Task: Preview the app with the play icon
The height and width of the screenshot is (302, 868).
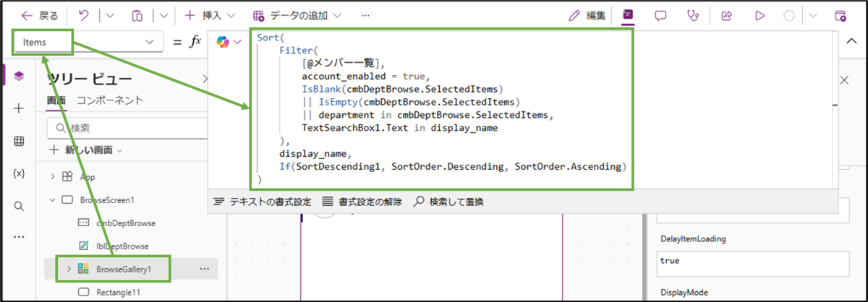Action: click(759, 15)
